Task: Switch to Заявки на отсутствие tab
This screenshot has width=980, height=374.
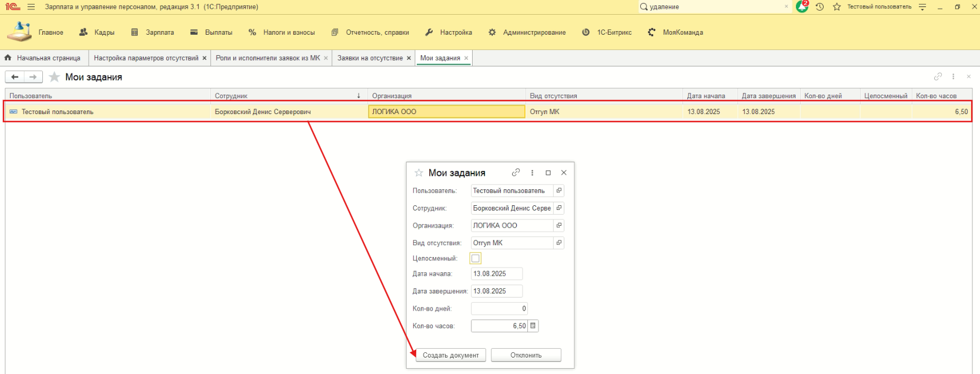Action: (x=370, y=58)
